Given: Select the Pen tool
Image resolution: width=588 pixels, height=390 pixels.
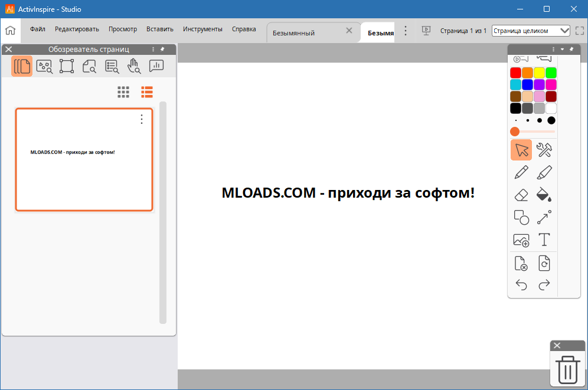Looking at the screenshot, I should coord(521,172).
